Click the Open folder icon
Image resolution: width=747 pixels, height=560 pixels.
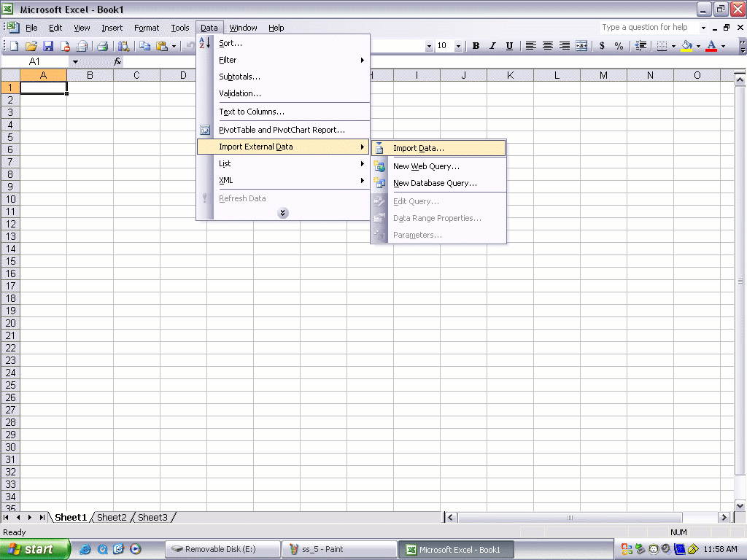coord(31,46)
